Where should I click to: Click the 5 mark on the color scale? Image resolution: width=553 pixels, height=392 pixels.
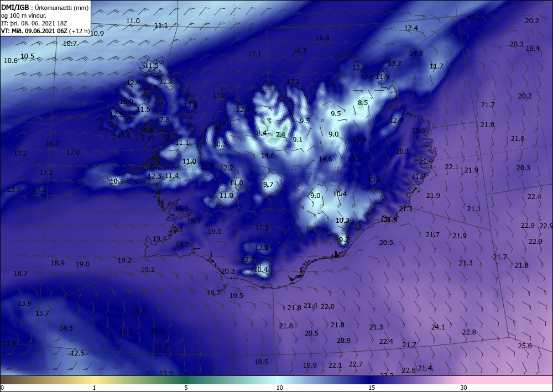pyautogui.click(x=186, y=388)
